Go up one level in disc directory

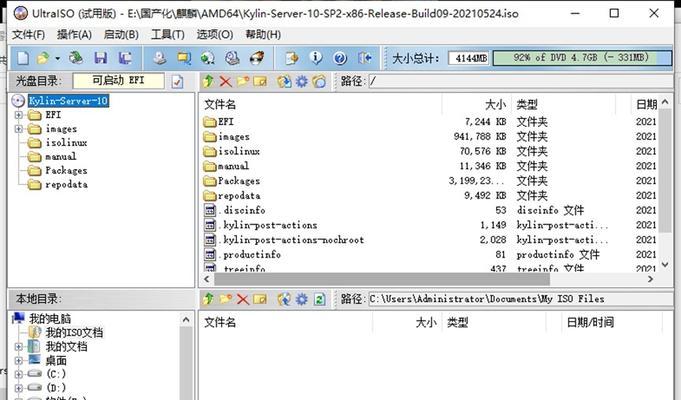(208, 81)
